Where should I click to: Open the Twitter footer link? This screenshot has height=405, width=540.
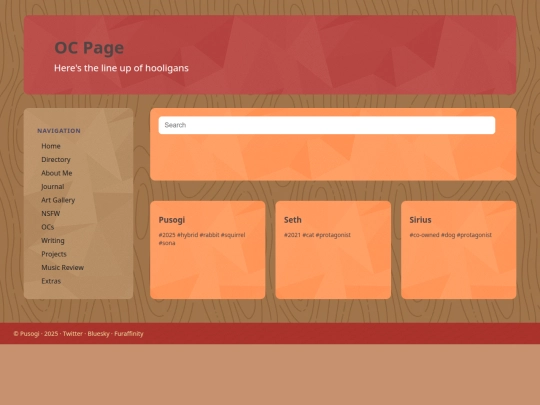73,333
